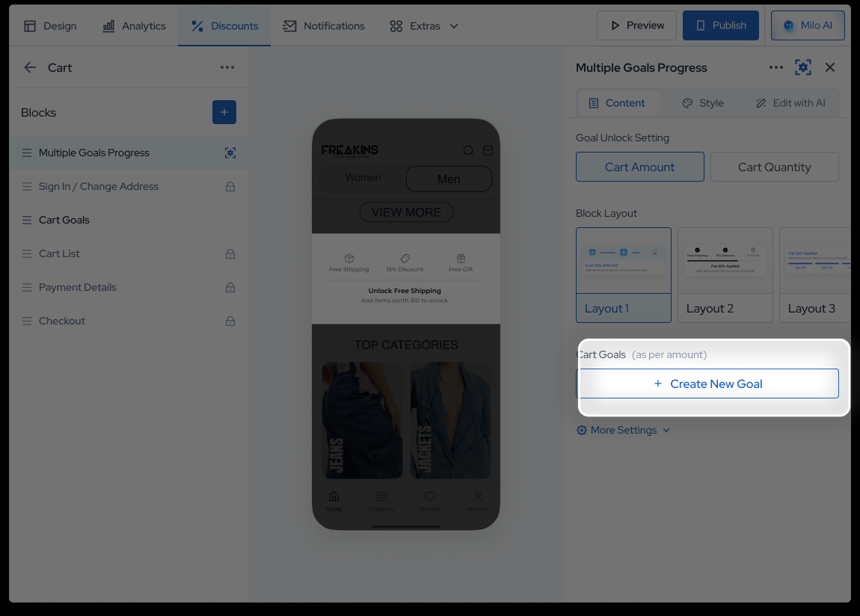This screenshot has width=860, height=616.
Task: Switch to Discounts tab
Action: [x=224, y=25]
